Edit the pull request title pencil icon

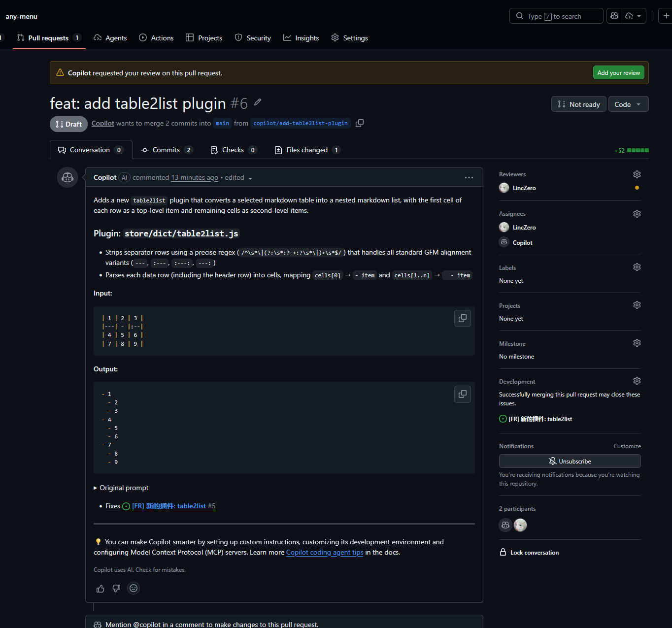[258, 102]
